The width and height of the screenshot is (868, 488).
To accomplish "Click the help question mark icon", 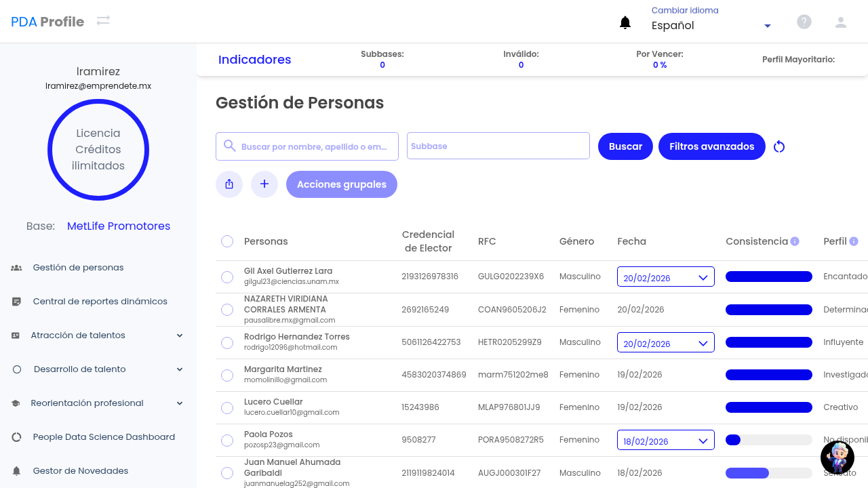I will pyautogui.click(x=804, y=22).
